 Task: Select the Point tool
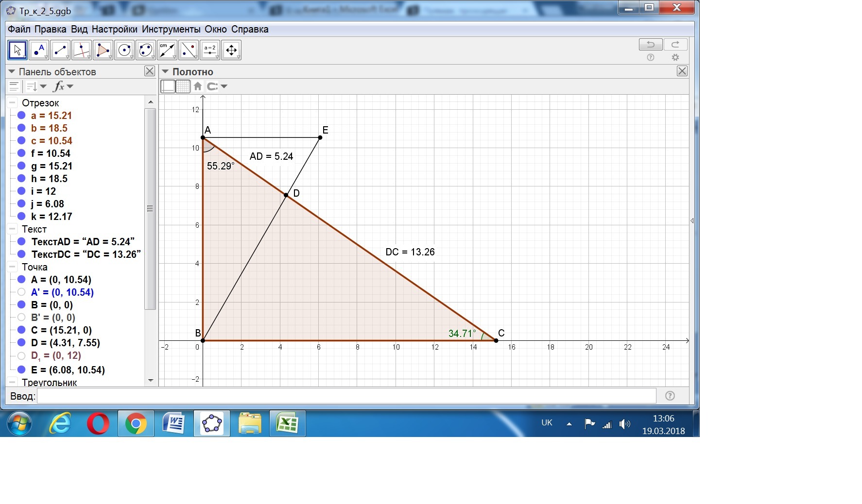pyautogui.click(x=38, y=50)
